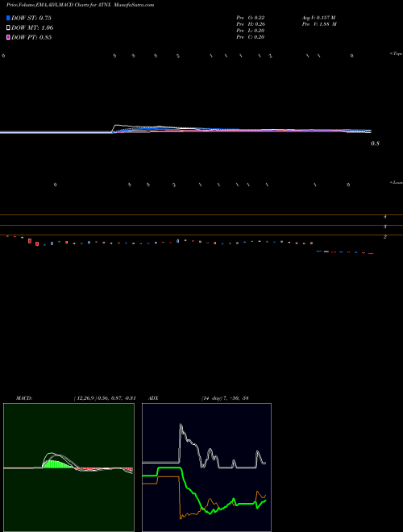Click the 'Pre C: 0.20' value
This screenshot has height=532, width=403.
[251, 37]
